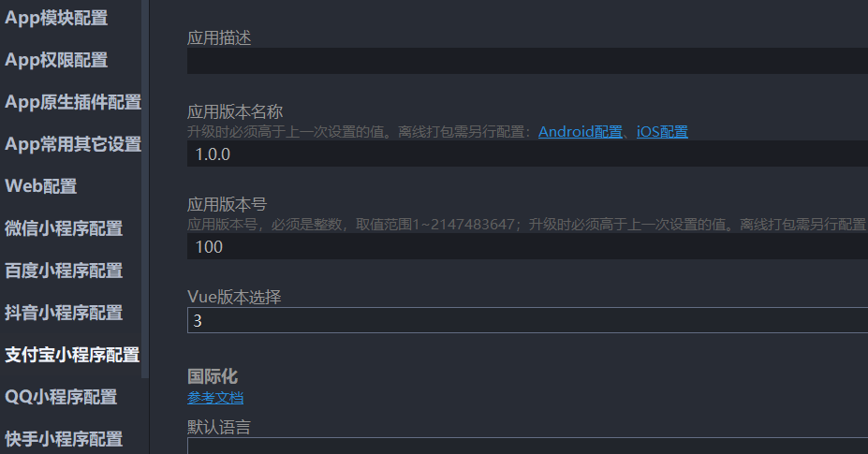Open the Android配置 link
868x454 pixels.
point(580,132)
